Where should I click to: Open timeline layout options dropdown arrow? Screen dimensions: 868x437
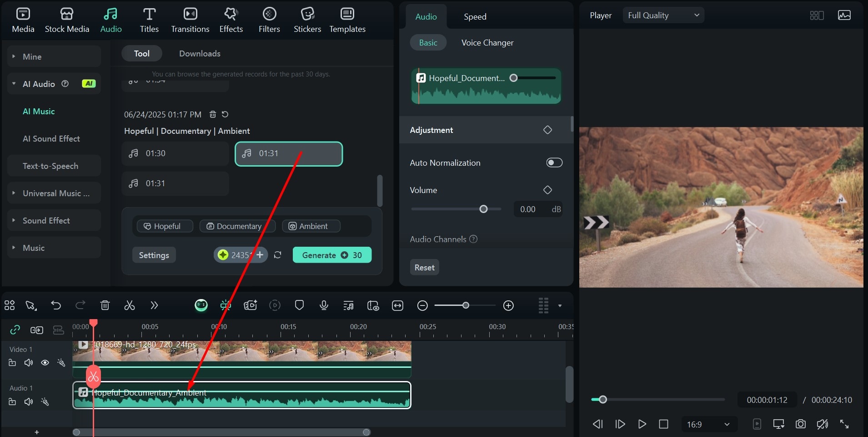point(560,305)
